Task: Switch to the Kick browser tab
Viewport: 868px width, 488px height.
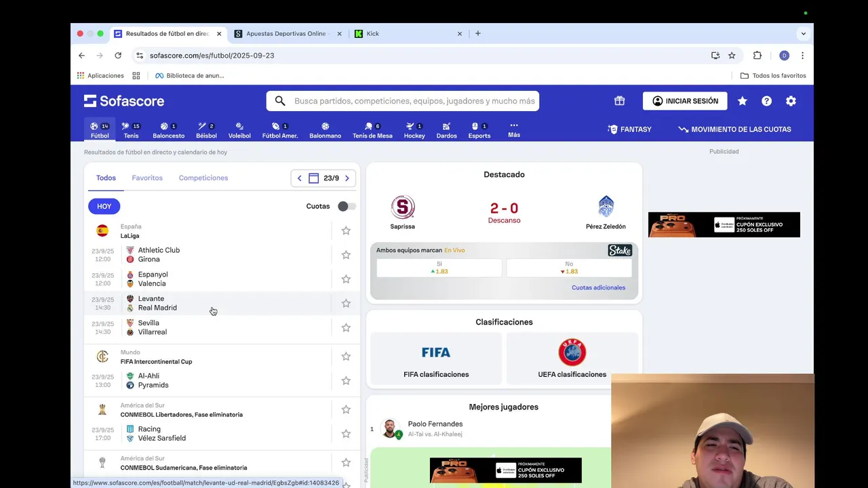Action: (x=408, y=33)
